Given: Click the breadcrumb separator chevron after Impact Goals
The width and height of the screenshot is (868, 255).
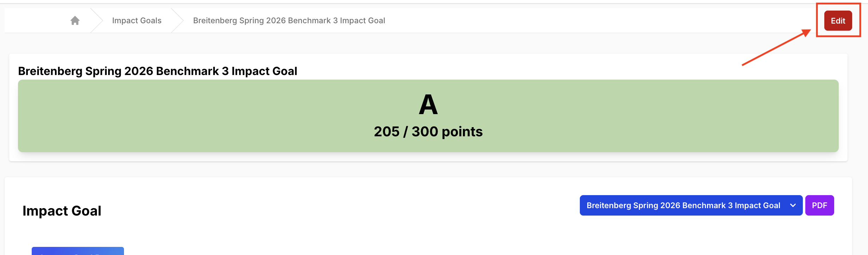Looking at the screenshot, I should [179, 20].
